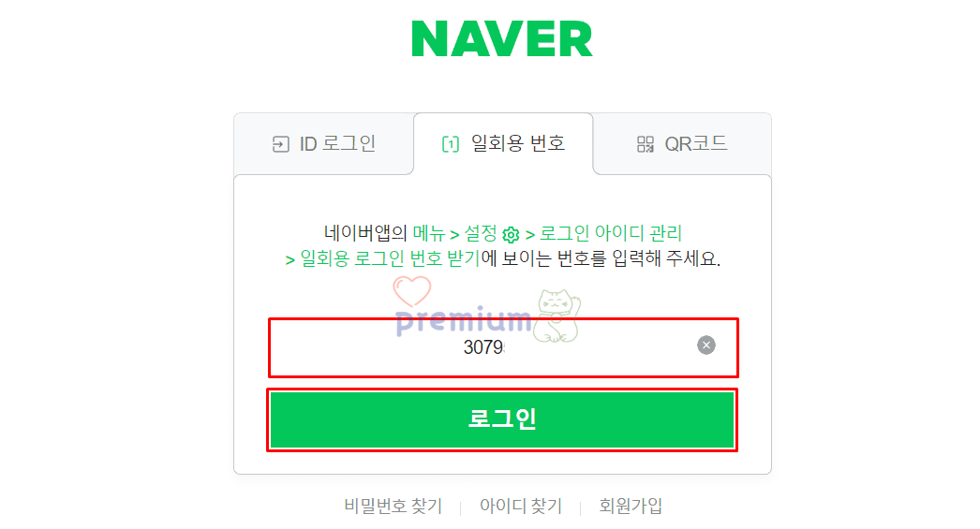Open the 아이디 찾기 link
The width and height of the screenshot is (980, 529).
click(521, 506)
